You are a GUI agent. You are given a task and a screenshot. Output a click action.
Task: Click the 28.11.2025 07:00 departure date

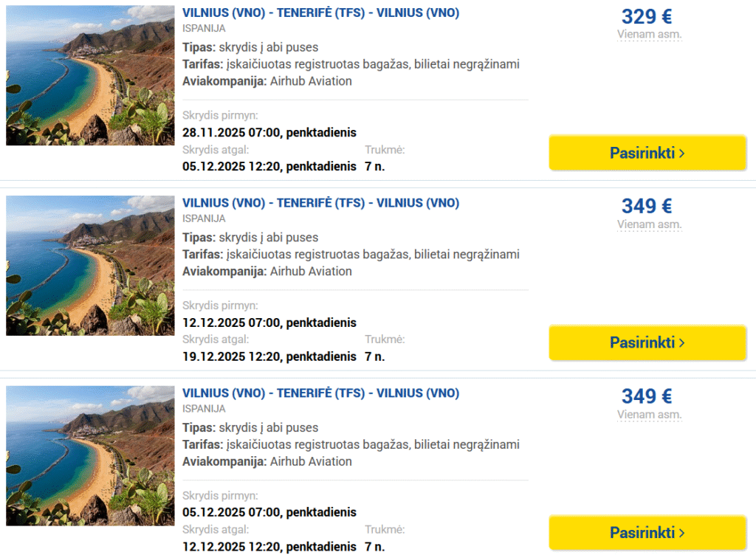click(269, 133)
